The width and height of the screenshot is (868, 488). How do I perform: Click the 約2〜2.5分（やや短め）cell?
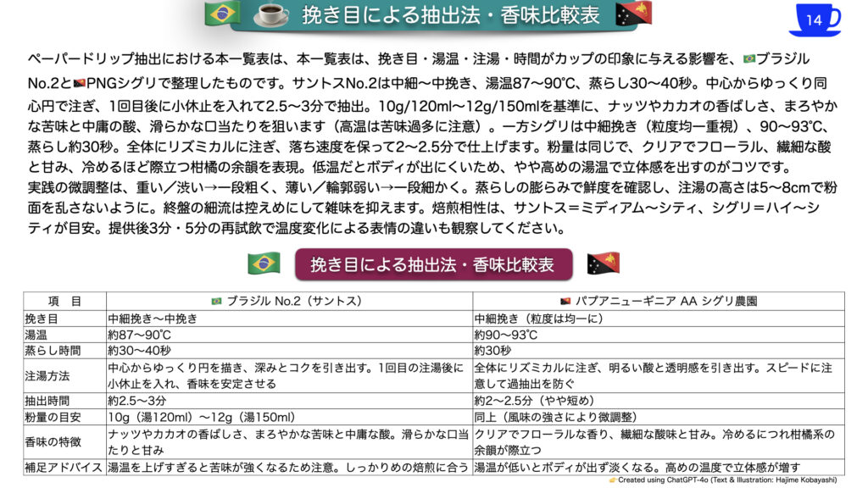click(659, 401)
